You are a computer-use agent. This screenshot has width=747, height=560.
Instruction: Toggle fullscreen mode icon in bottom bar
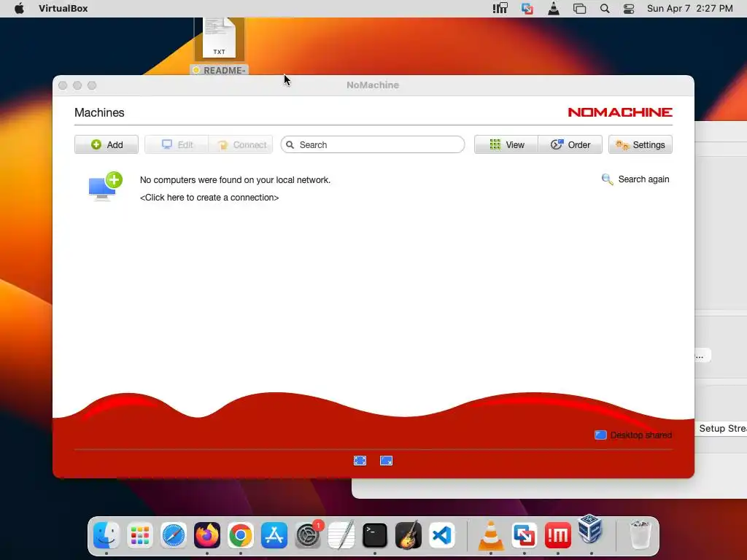click(x=360, y=461)
